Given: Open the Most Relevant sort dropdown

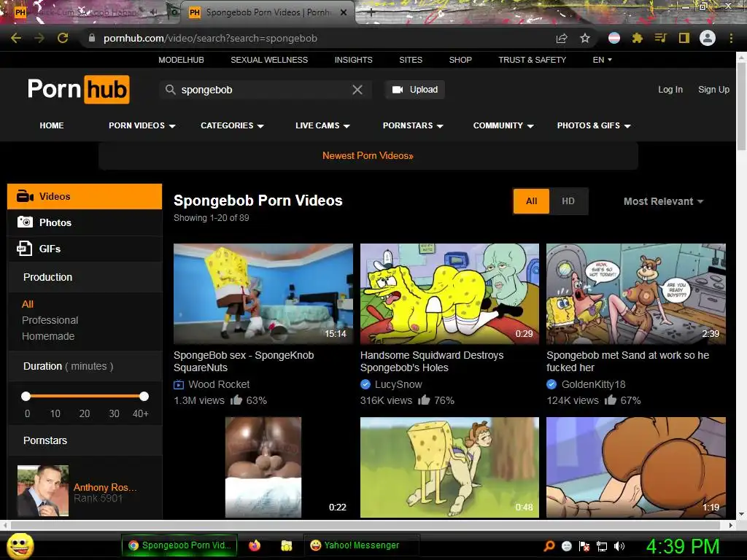Looking at the screenshot, I should 664,201.
